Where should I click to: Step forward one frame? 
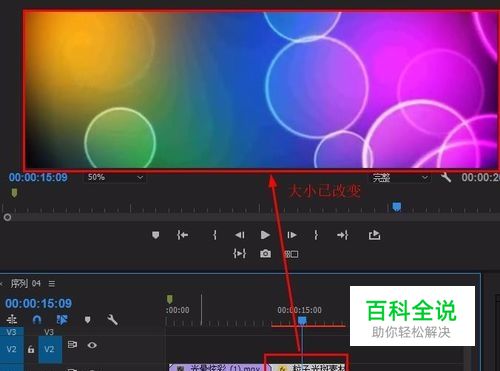coord(292,235)
